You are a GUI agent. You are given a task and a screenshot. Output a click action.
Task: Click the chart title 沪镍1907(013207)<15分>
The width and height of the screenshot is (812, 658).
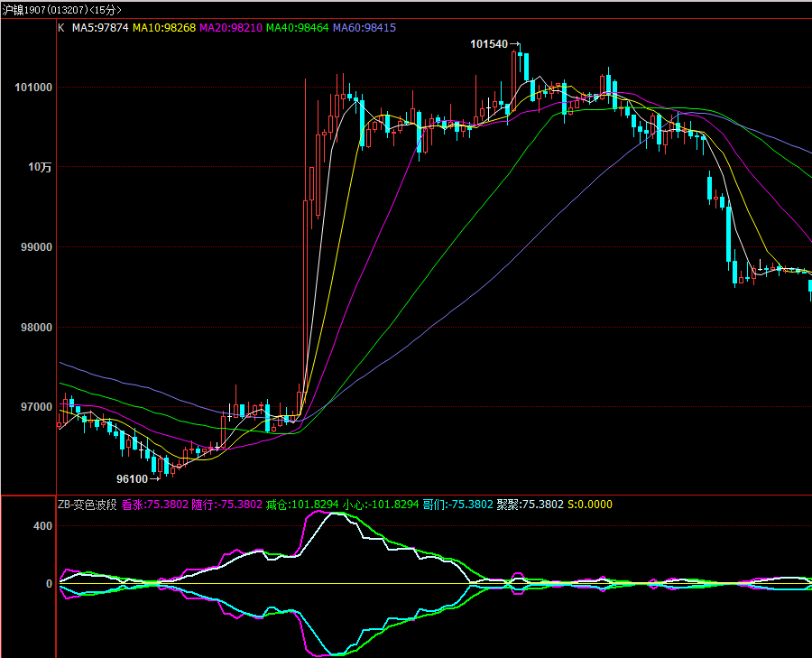(x=61, y=10)
